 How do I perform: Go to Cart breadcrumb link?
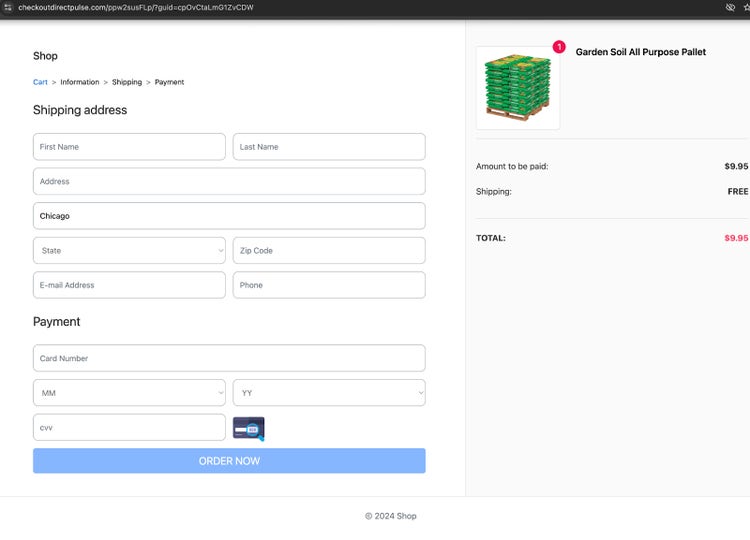40,82
